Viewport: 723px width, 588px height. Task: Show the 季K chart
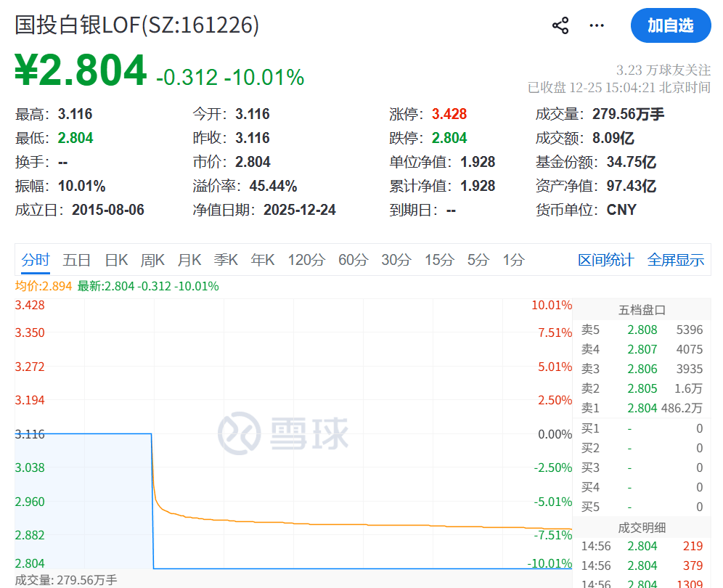(x=226, y=260)
